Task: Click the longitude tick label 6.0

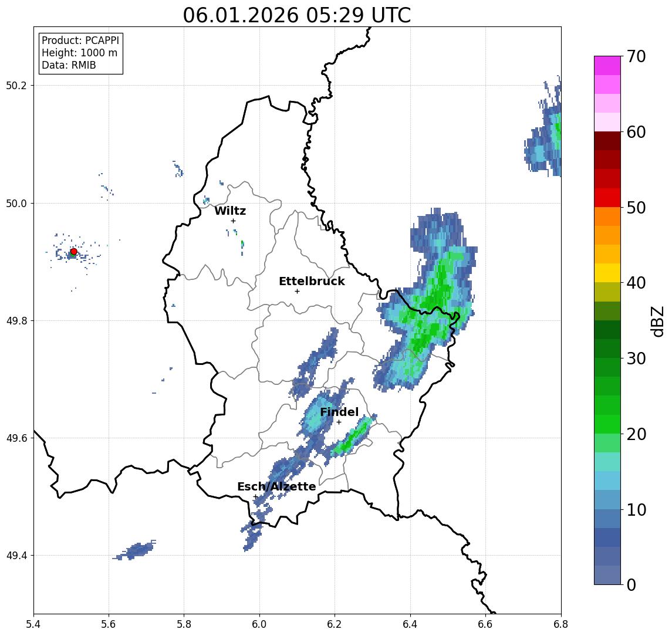Action: click(x=259, y=624)
